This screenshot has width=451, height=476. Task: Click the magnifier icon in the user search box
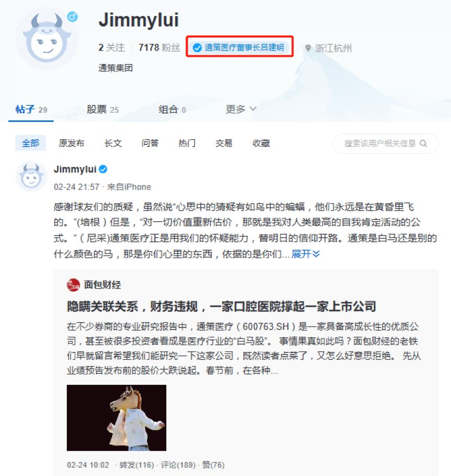(423, 143)
